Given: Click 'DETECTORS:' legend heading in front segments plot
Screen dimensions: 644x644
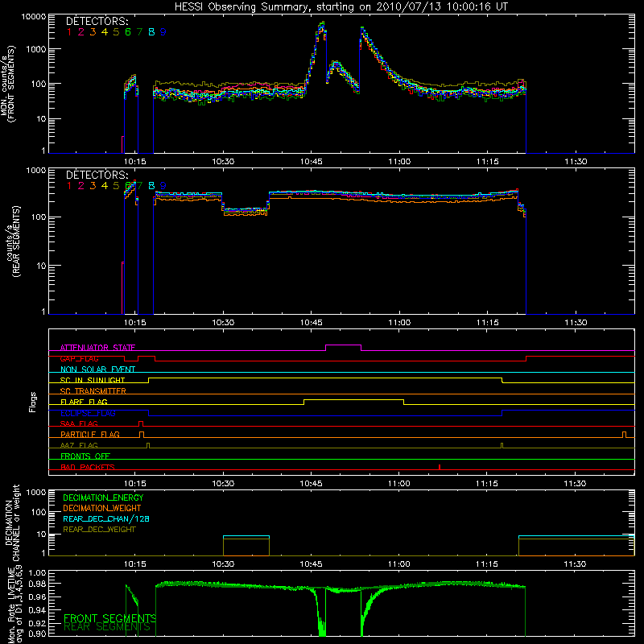Looking at the screenshot, I should pyautogui.click(x=97, y=21).
